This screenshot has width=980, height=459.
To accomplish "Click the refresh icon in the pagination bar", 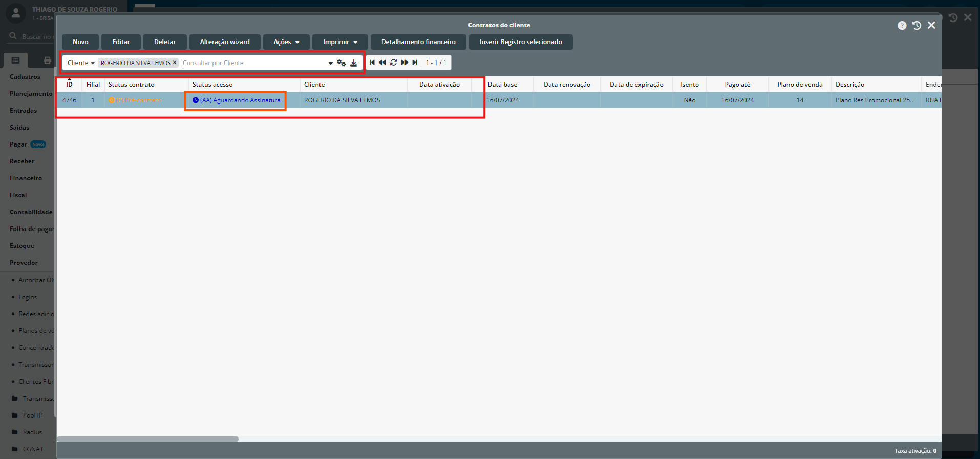I will 393,62.
